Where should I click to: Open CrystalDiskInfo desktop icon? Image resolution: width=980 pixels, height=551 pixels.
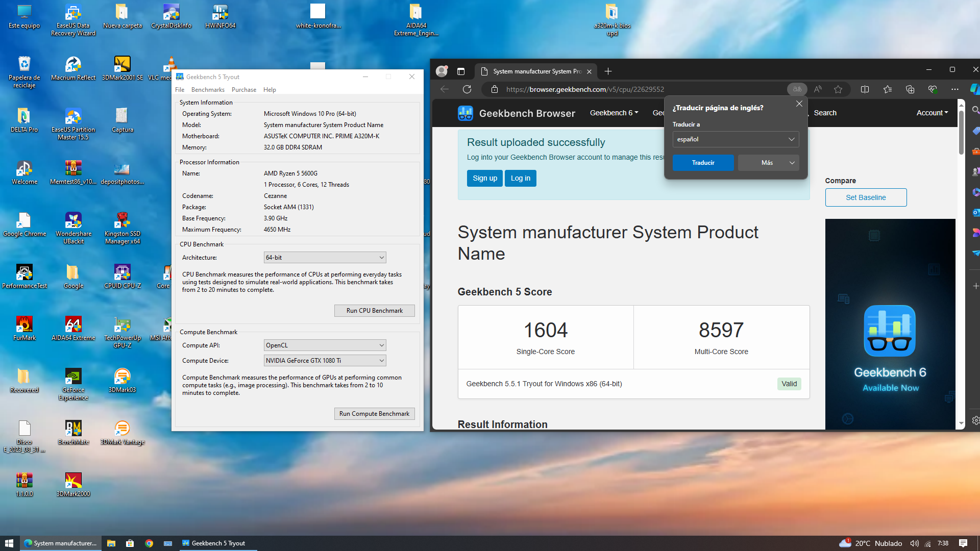[171, 16]
